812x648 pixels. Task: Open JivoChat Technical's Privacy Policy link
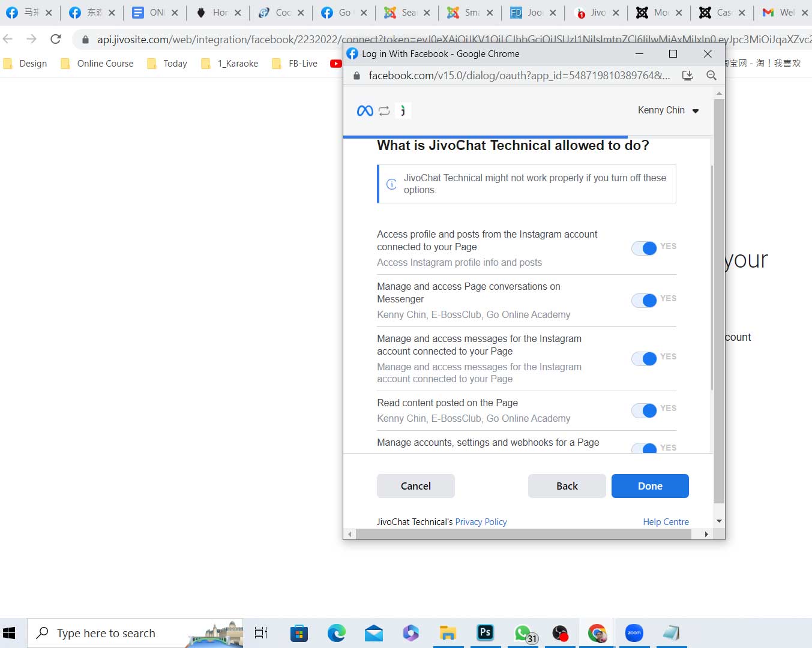(481, 522)
